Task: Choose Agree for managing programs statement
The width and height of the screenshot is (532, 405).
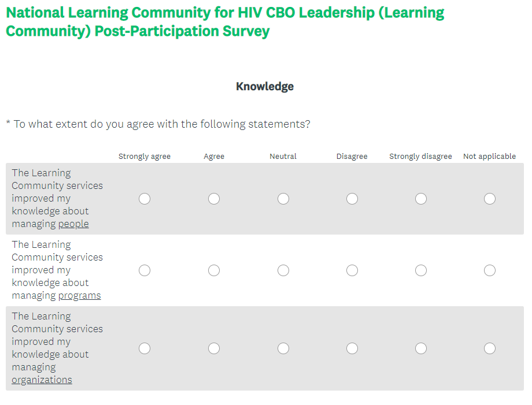Action: tap(214, 270)
